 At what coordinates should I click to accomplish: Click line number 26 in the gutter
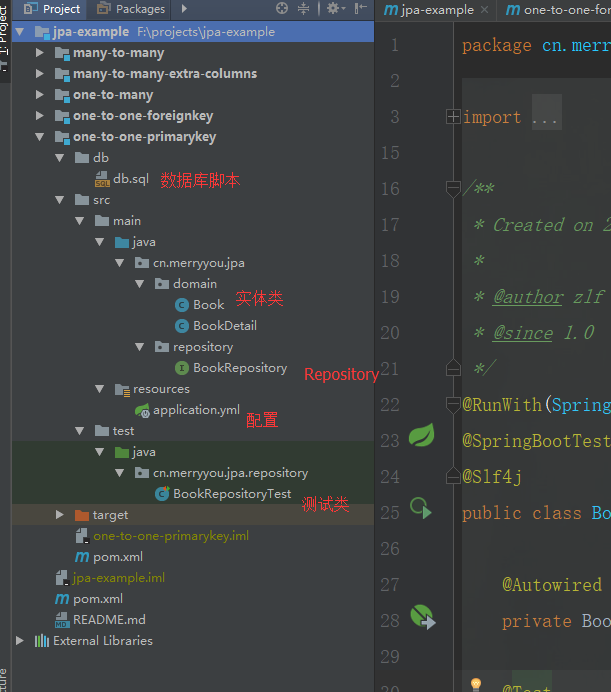coord(390,549)
